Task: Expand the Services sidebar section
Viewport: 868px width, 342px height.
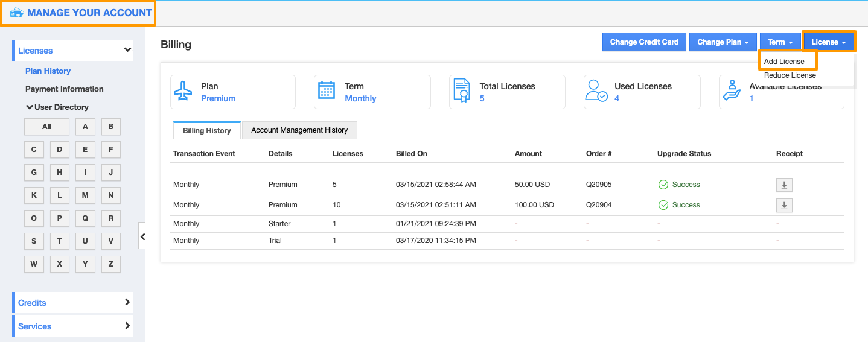Action: tap(72, 326)
